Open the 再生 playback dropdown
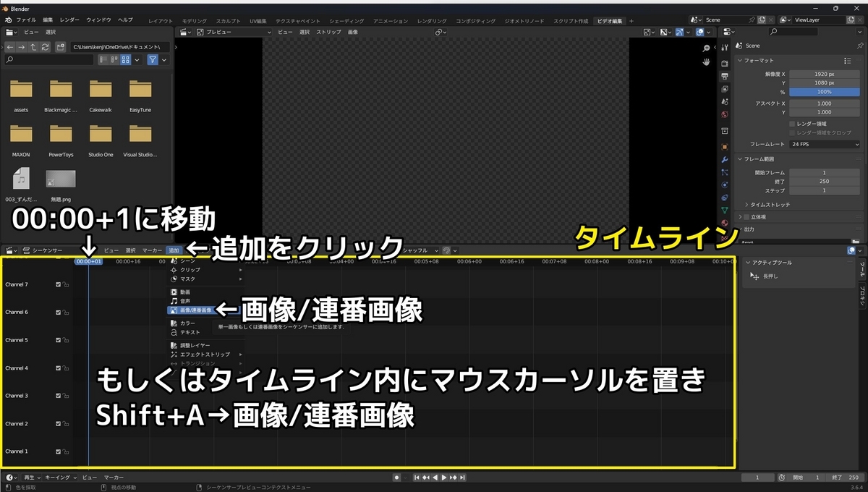This screenshot has height=492, width=868. [32, 478]
